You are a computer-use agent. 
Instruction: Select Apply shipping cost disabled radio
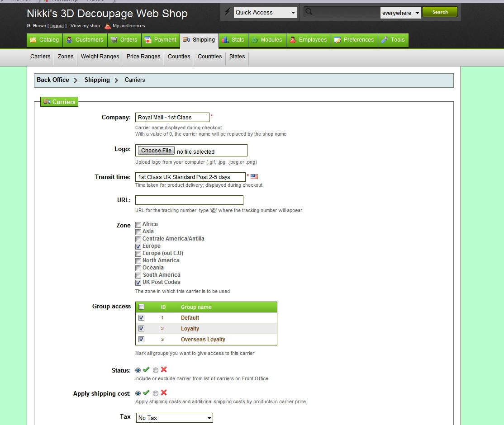pos(156,393)
